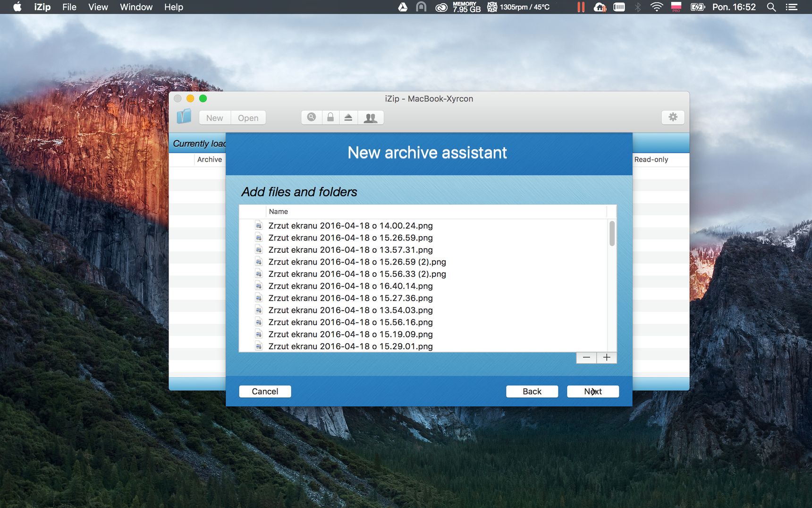
Task: Click file icon beside 15.26.59.png
Action: point(259,238)
